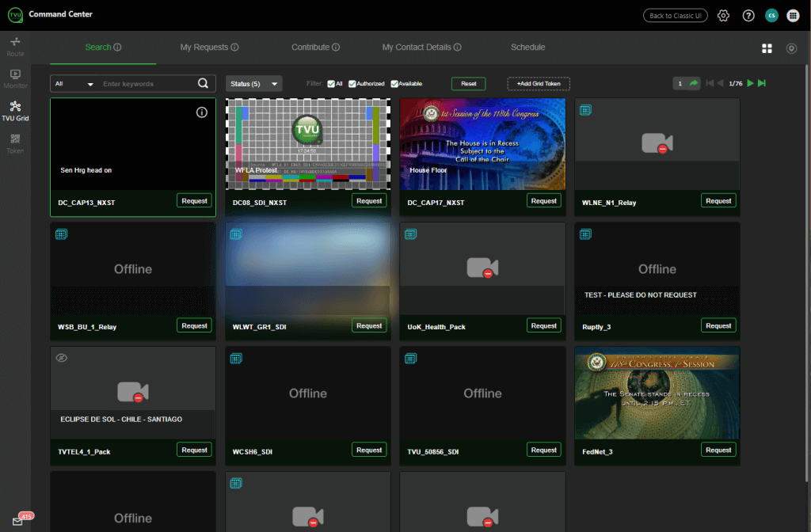Open the apps grid launcher icon
811x532 pixels.
click(x=793, y=16)
